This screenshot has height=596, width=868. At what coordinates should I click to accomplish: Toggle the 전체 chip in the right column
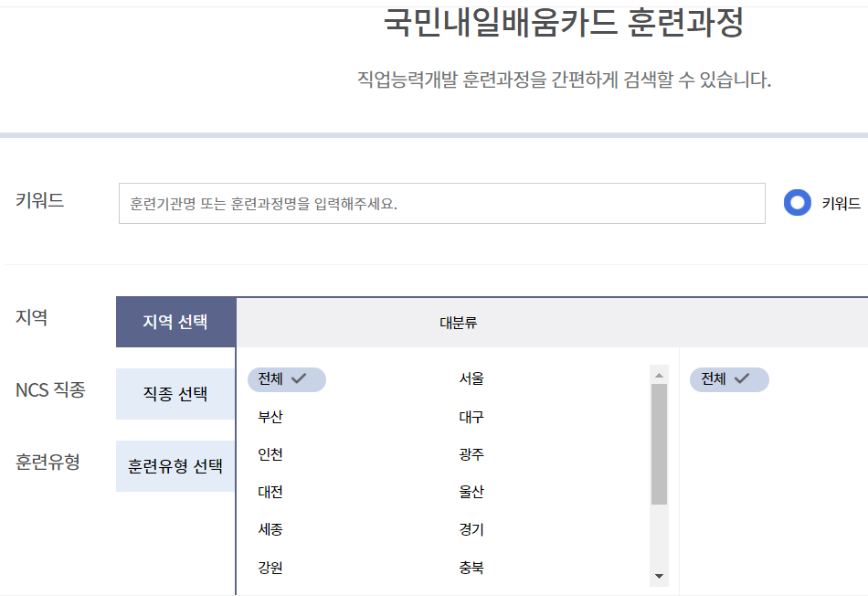tap(729, 379)
